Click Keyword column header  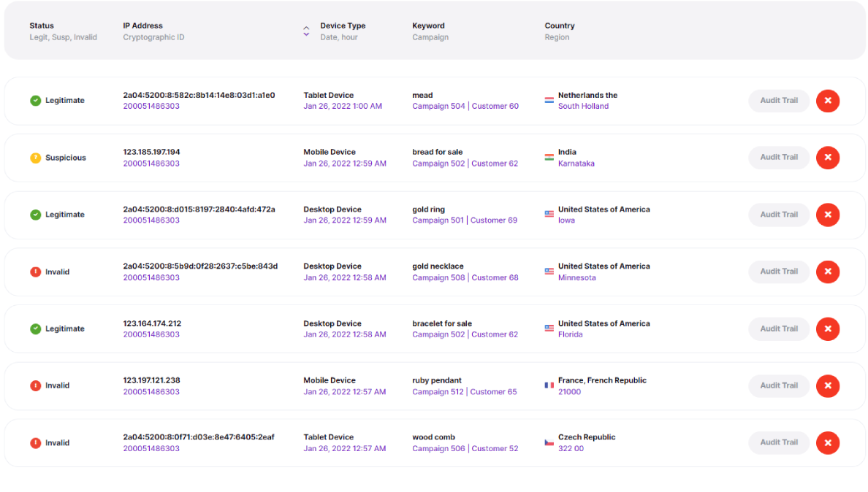tap(428, 26)
